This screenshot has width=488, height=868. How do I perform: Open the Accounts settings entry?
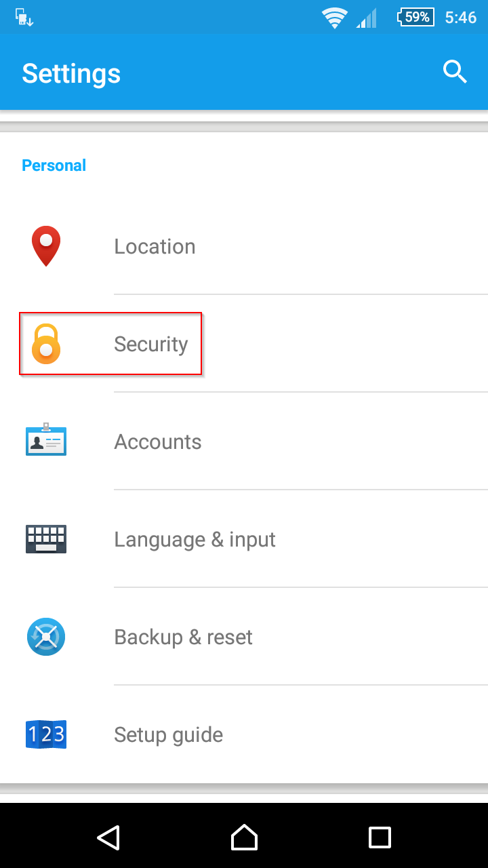(x=244, y=441)
